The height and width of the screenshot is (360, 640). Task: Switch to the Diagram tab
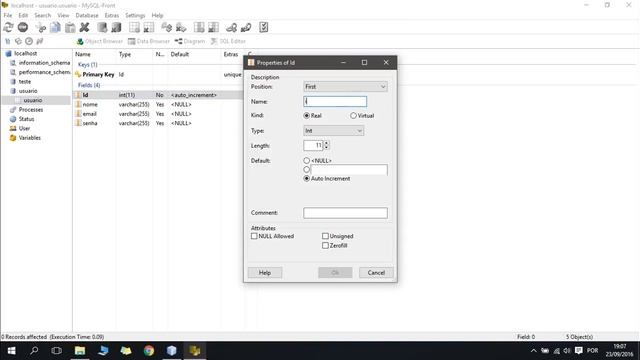point(190,41)
